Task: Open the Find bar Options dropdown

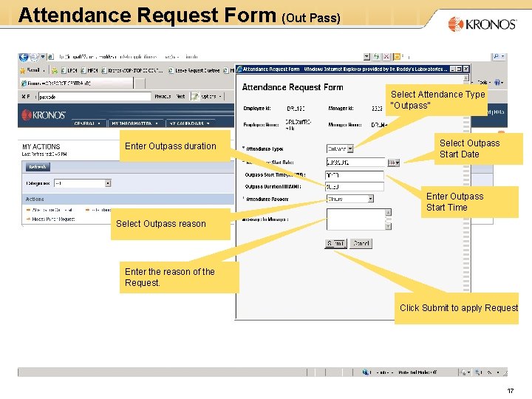Action: point(211,97)
